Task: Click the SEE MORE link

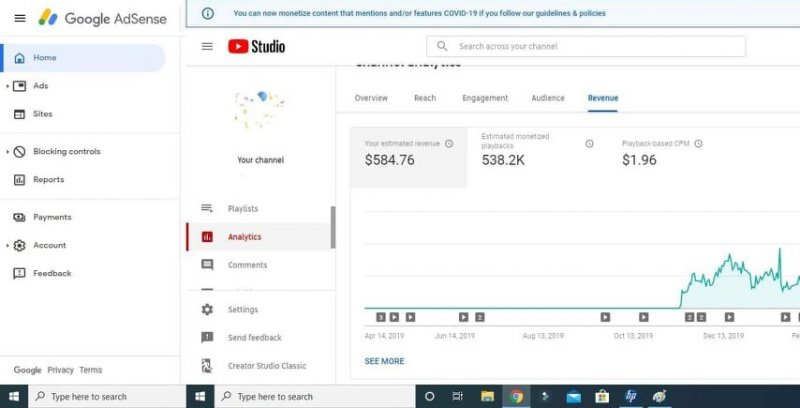Action: [384, 361]
